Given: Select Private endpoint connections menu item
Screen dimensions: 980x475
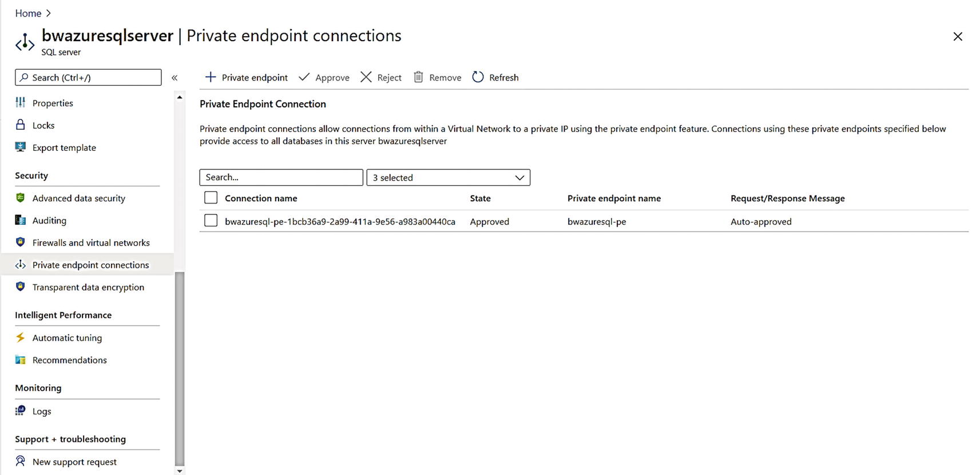Looking at the screenshot, I should coord(88,265).
